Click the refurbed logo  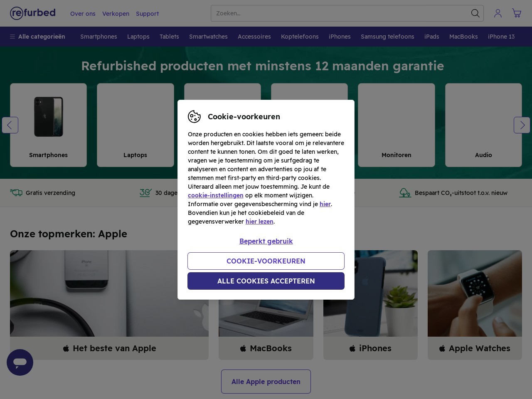(33, 13)
